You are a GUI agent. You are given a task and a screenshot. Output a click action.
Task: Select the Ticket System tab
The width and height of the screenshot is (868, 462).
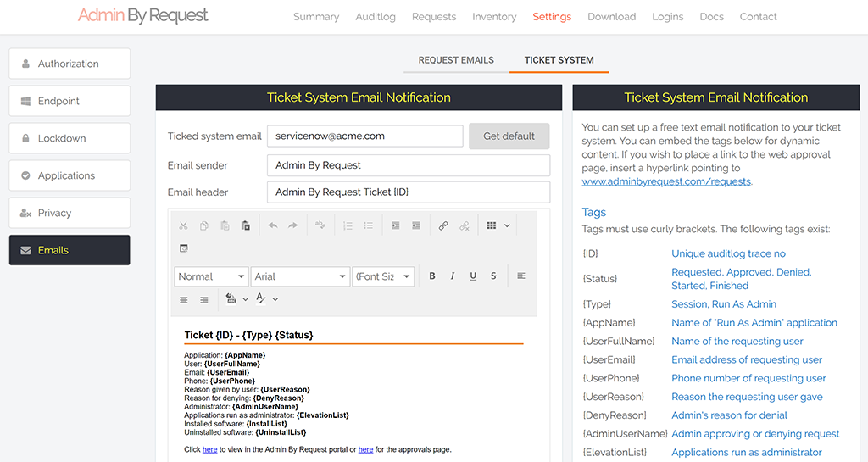(559, 60)
